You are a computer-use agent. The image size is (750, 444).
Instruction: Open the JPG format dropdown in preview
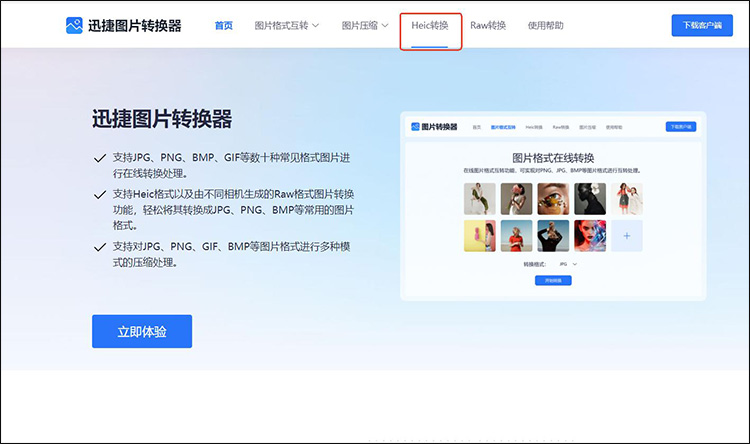(568, 264)
